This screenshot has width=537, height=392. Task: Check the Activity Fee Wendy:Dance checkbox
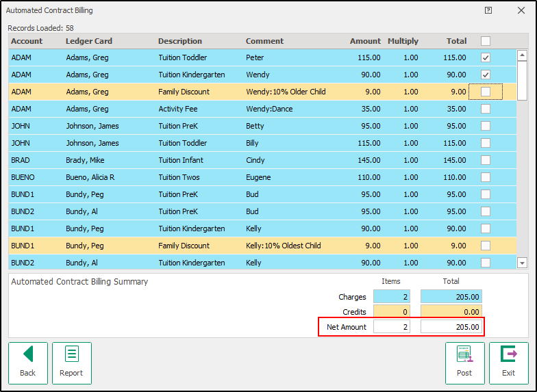click(485, 109)
